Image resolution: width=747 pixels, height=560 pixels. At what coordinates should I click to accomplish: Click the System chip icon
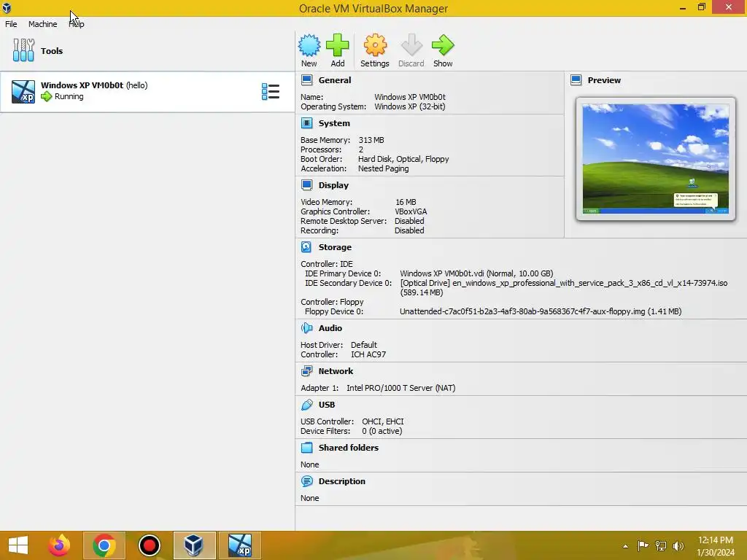click(x=307, y=122)
